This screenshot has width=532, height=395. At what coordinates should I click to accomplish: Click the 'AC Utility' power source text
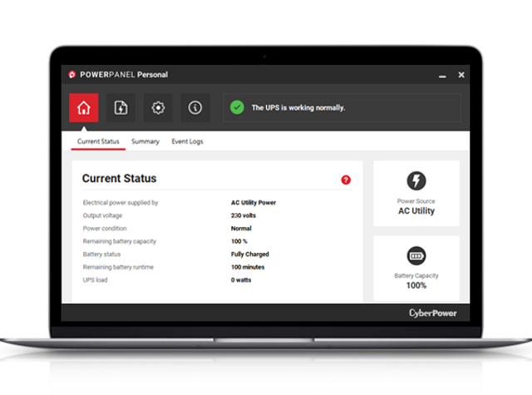[416, 211]
